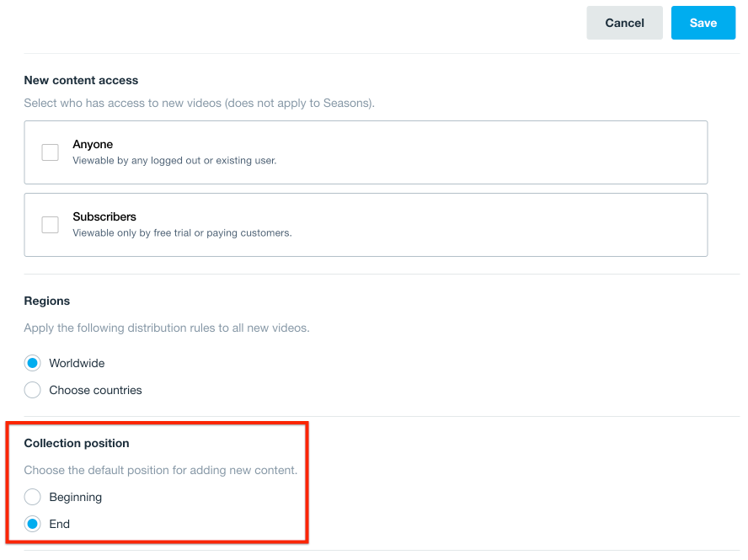Enable the Subscribers checkbox

(x=51, y=225)
